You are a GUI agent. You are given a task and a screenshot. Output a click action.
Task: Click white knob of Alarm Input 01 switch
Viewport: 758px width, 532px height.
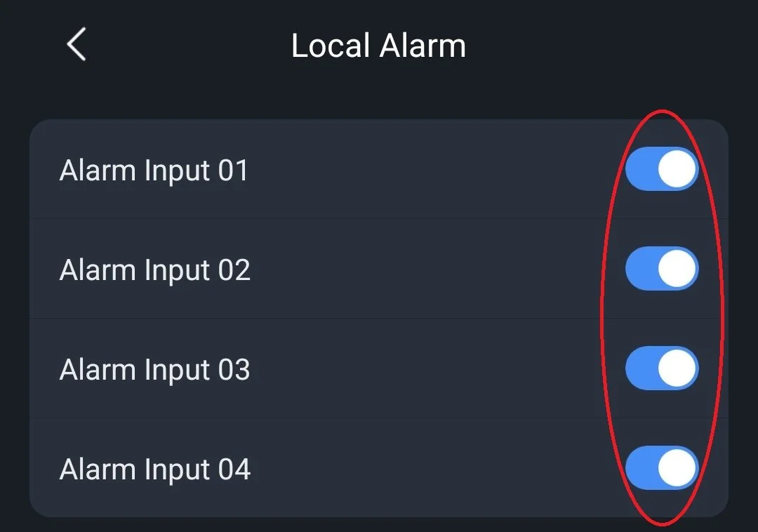(677, 168)
